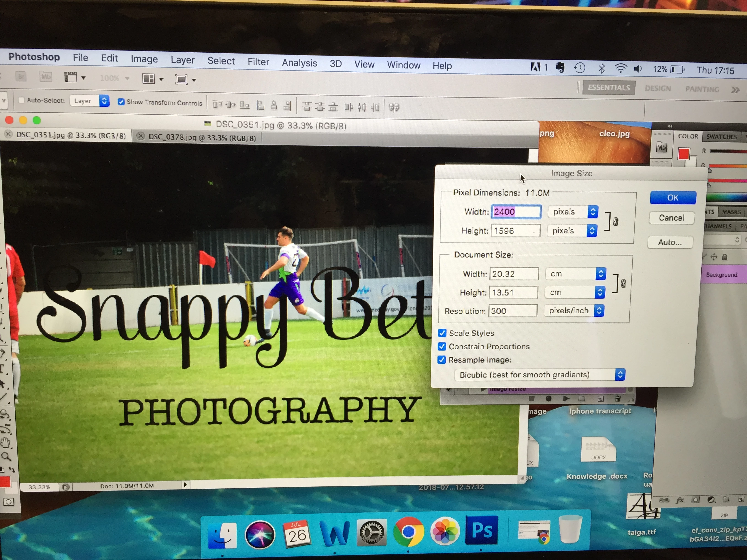Screen dimensions: 747x560
Task: Toggle Constrain Proportions checkbox
Action: pos(442,346)
